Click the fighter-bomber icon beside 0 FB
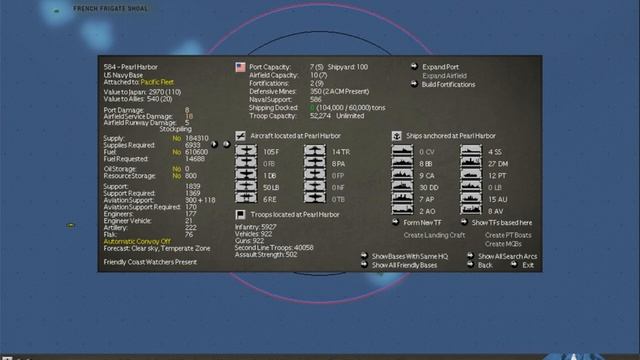 pyautogui.click(x=246, y=163)
